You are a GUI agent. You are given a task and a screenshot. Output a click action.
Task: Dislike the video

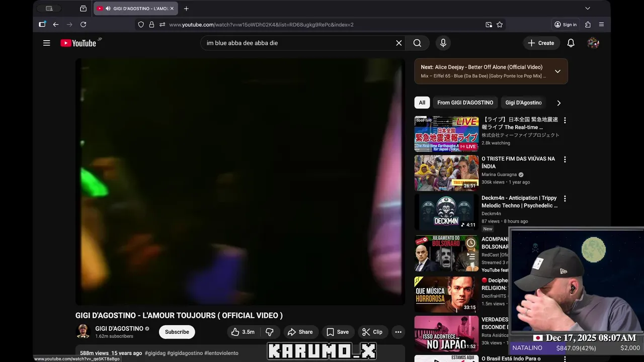point(270,332)
